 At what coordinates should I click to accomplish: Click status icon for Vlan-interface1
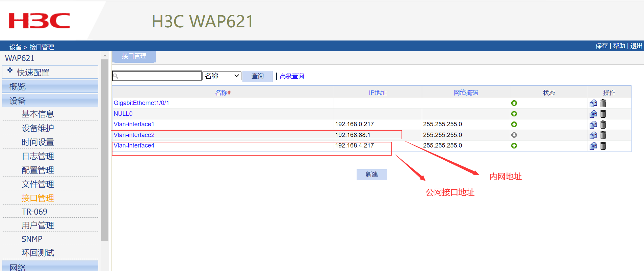click(x=514, y=125)
